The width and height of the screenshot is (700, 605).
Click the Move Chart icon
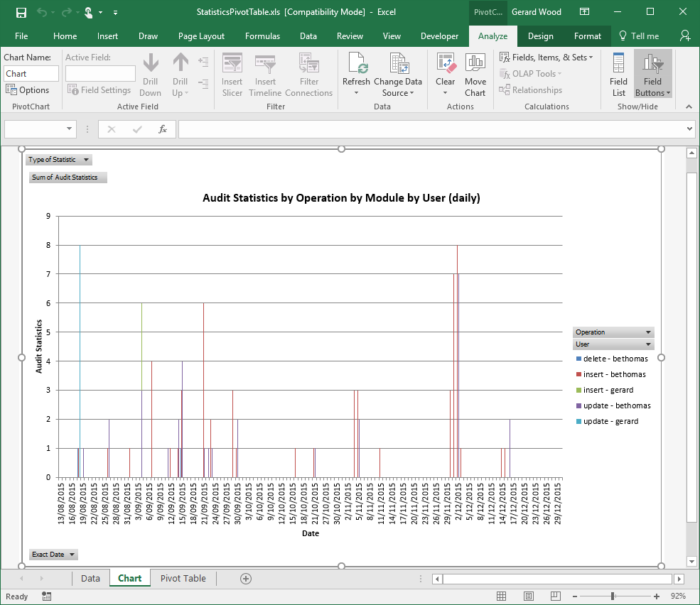[x=475, y=65]
